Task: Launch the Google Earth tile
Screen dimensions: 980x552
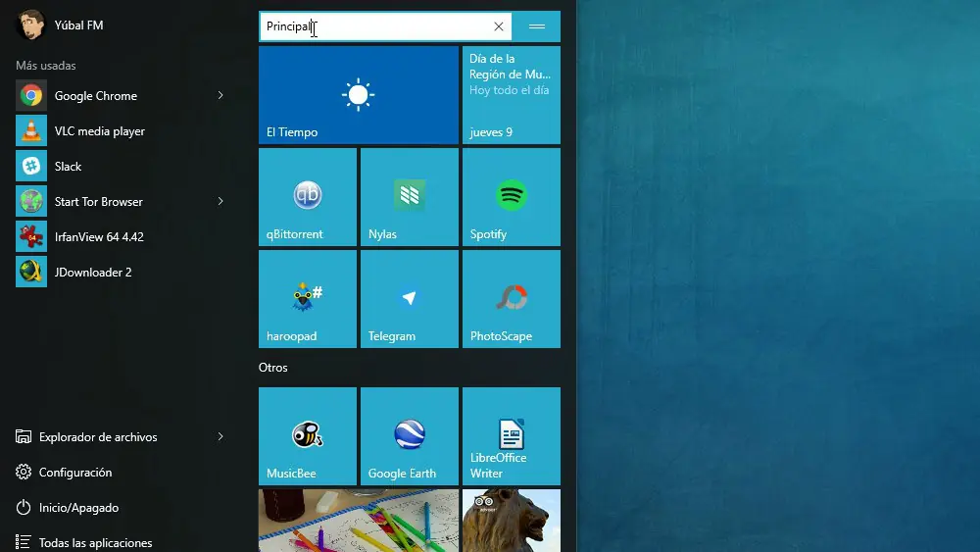Action: click(410, 436)
